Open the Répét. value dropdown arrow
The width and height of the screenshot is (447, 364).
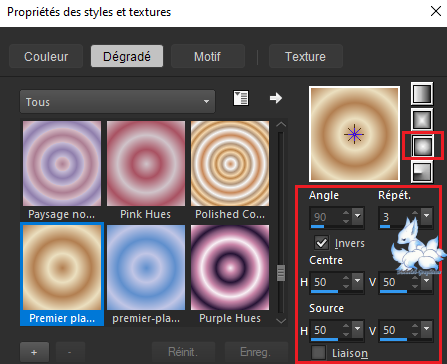point(427,216)
